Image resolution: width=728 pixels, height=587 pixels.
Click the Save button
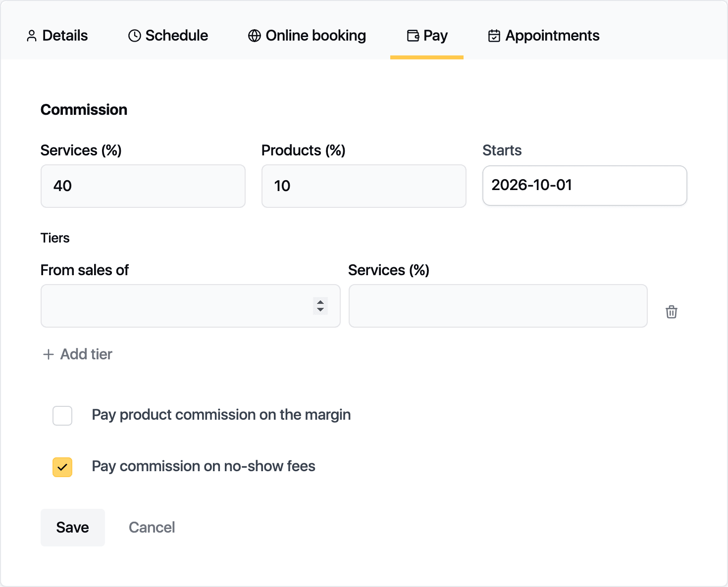tap(73, 528)
